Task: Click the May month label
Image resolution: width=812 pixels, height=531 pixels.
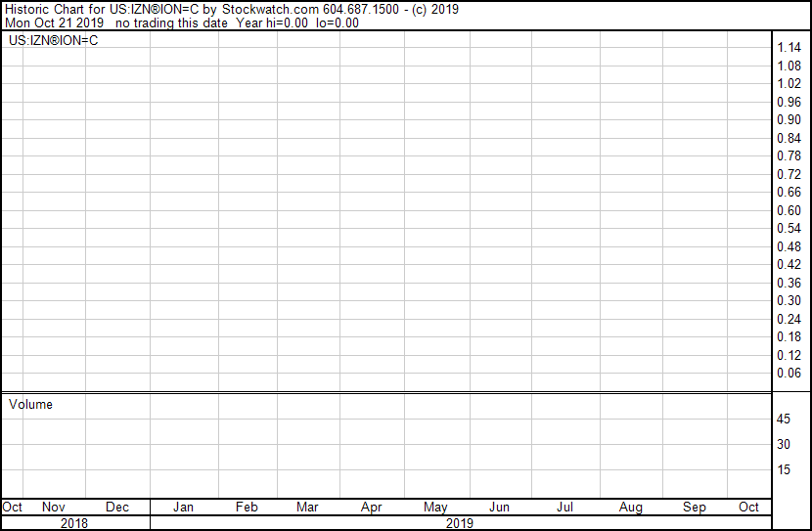Action: (x=435, y=507)
